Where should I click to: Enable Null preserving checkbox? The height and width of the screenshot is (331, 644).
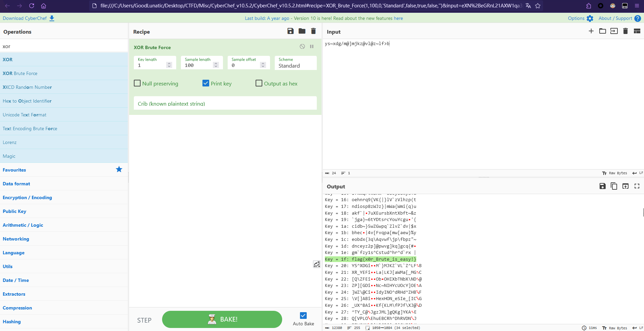tap(137, 83)
